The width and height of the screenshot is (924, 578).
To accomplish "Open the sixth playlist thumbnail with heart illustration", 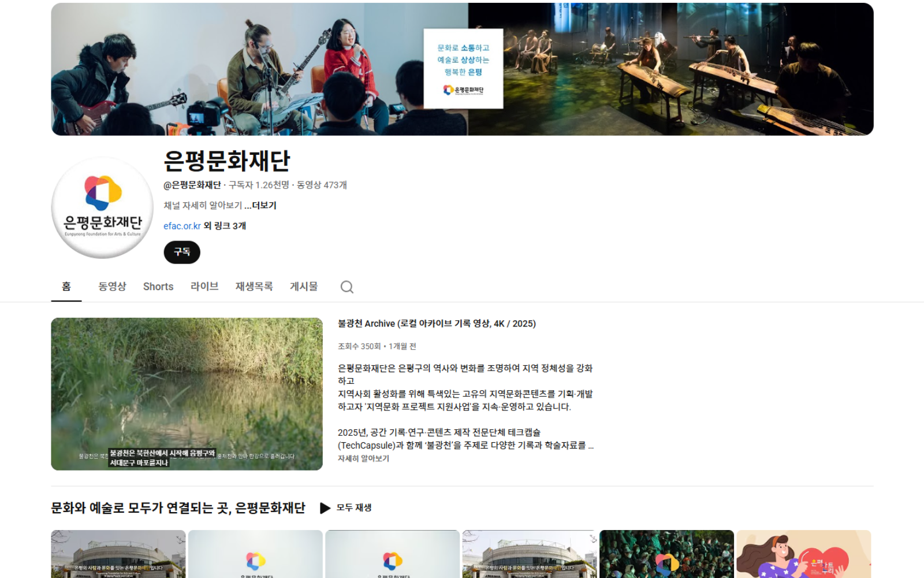I will pos(803,554).
